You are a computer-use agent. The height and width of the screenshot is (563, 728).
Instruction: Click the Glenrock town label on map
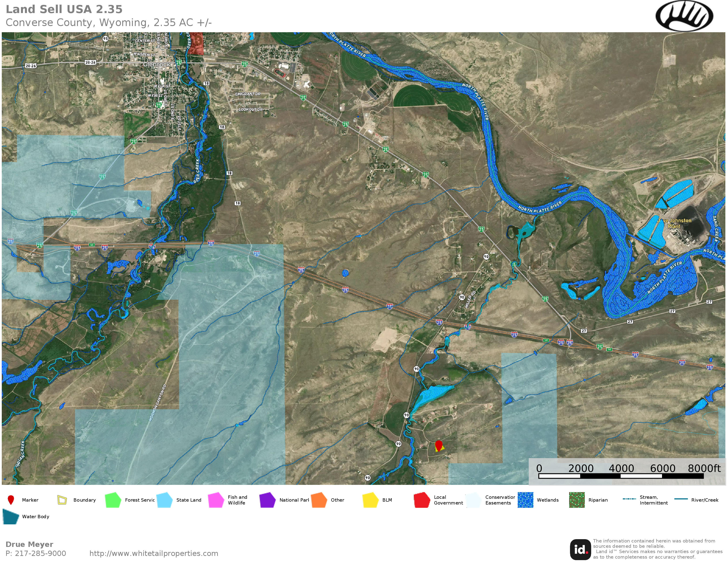click(x=156, y=64)
